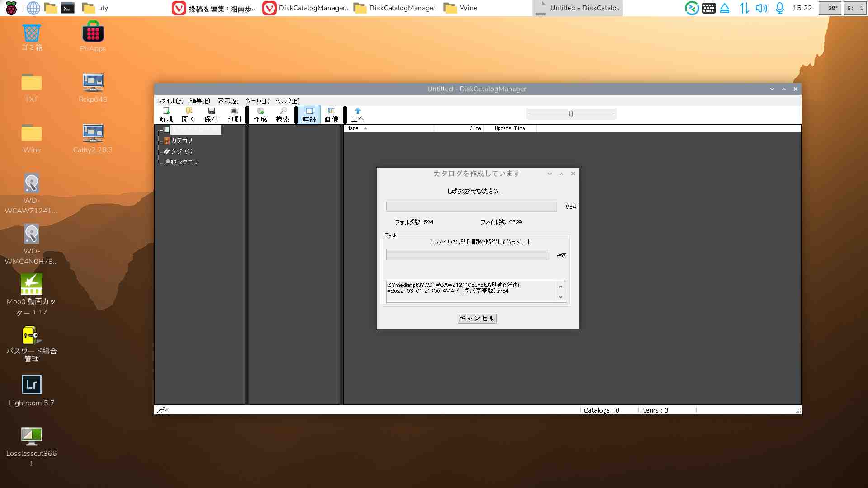Go up with the 上へ arrow icon

pyautogui.click(x=358, y=114)
